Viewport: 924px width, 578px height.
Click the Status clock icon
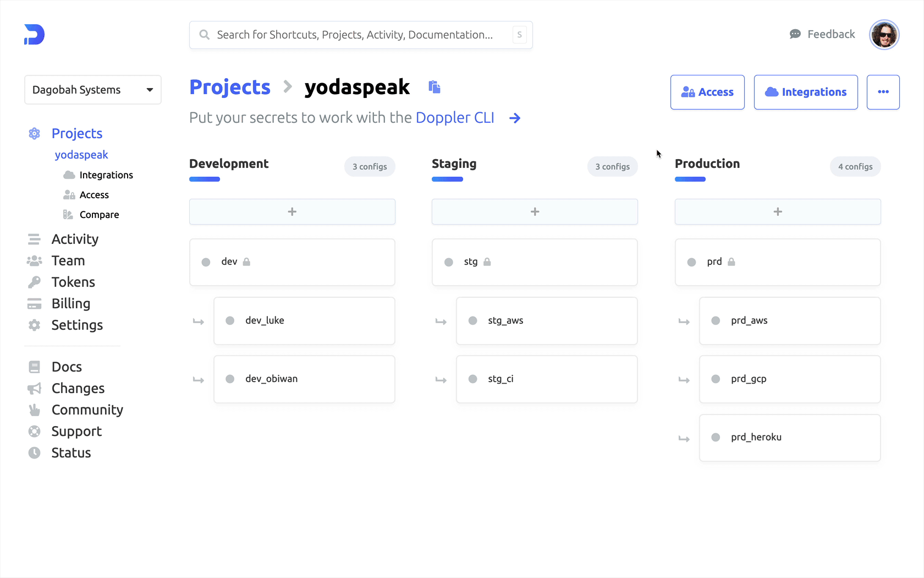(x=34, y=452)
